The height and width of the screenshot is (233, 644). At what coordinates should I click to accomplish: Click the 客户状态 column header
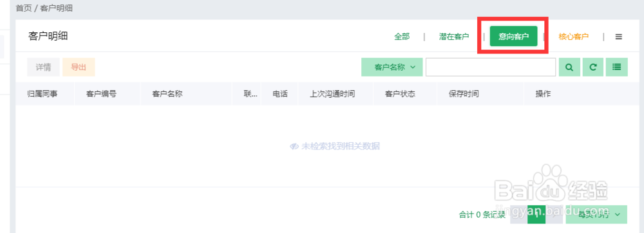pos(400,94)
